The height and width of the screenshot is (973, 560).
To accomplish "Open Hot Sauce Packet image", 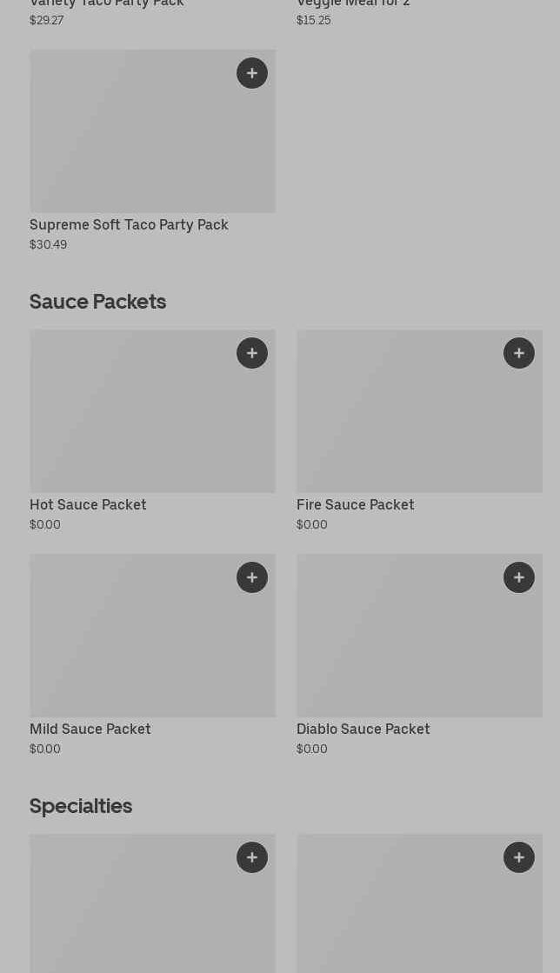I will point(152,417).
